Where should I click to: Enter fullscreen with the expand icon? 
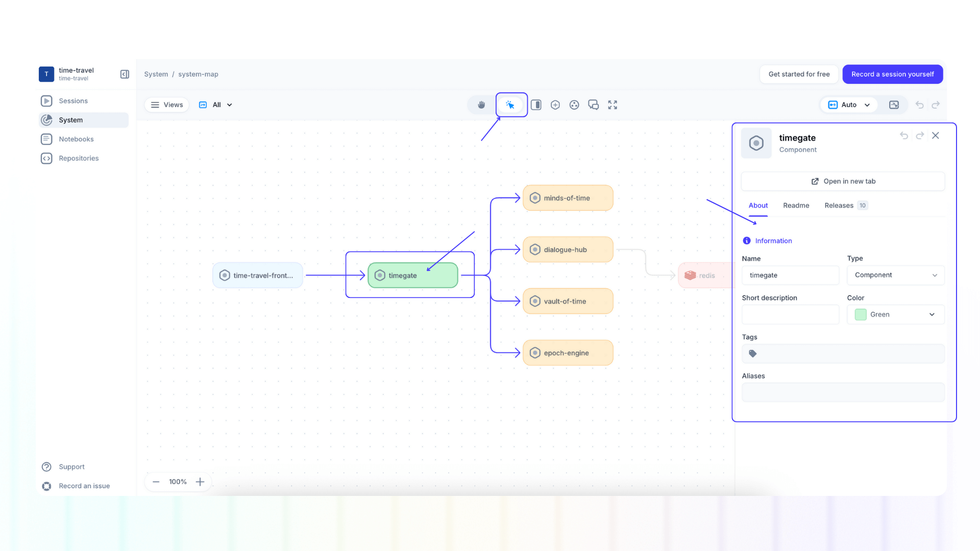(x=612, y=105)
